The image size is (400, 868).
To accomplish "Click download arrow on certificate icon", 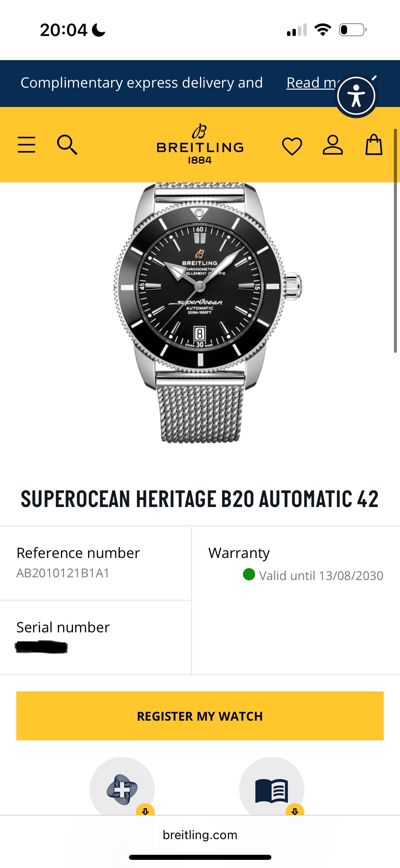I will click(x=145, y=811).
